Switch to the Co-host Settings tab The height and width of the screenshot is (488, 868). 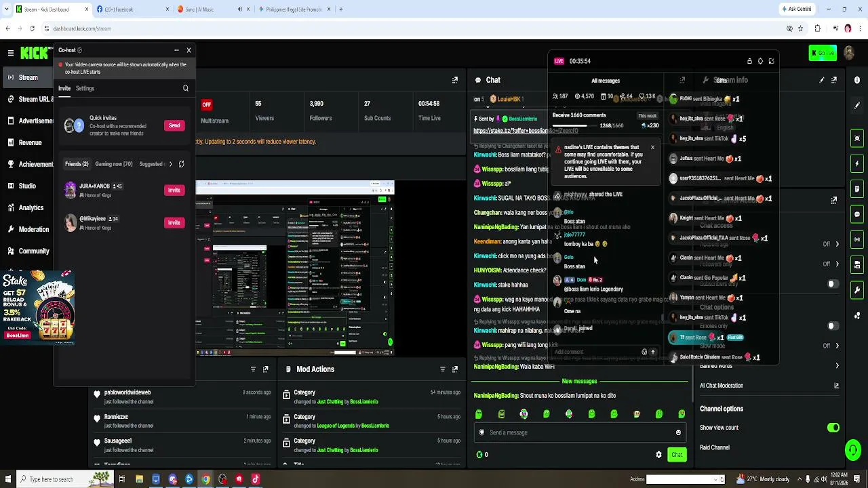[85, 88]
